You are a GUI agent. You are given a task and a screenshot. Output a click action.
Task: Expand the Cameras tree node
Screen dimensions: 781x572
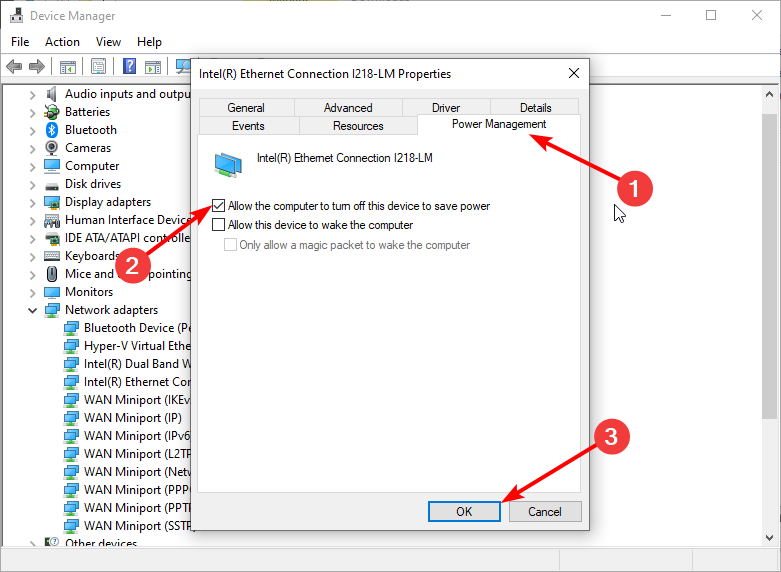click(32, 149)
